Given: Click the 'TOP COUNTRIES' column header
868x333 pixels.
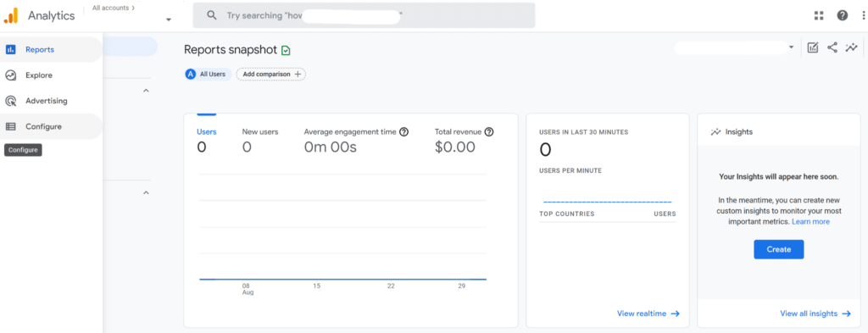Looking at the screenshot, I should (x=566, y=214).
